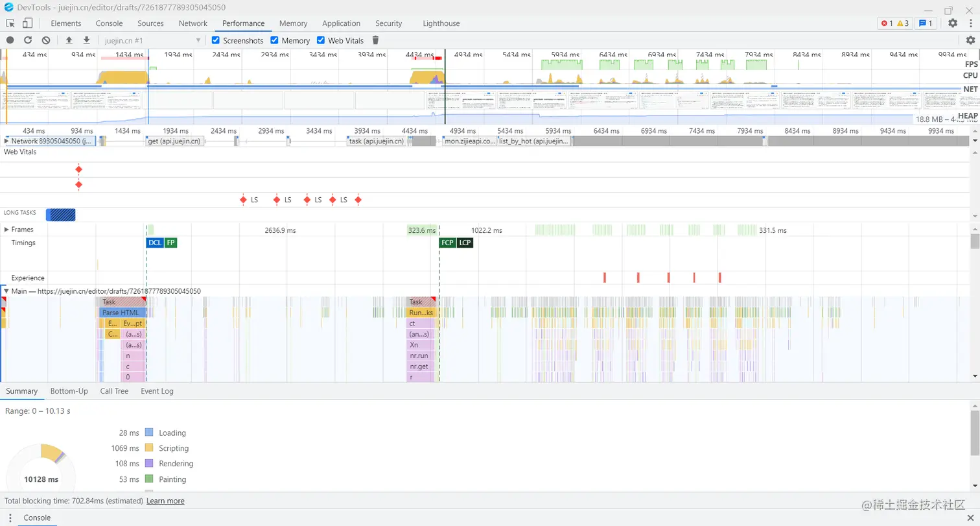Go to the Sources tab

(x=150, y=23)
